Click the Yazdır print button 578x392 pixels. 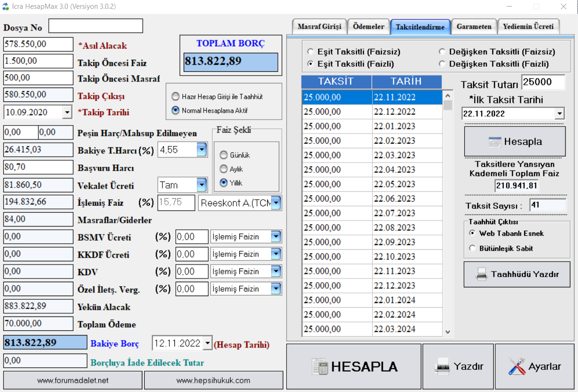coord(458,367)
